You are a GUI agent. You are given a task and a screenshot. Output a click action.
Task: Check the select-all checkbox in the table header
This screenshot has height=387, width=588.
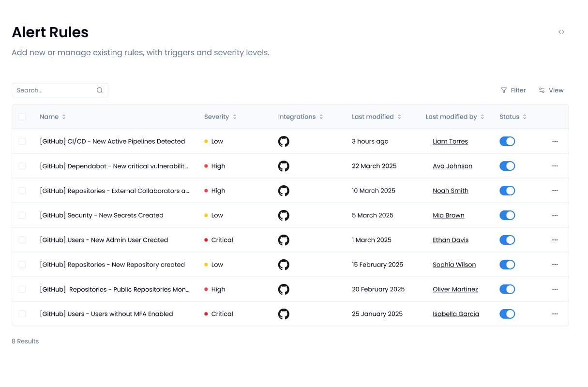coord(22,117)
